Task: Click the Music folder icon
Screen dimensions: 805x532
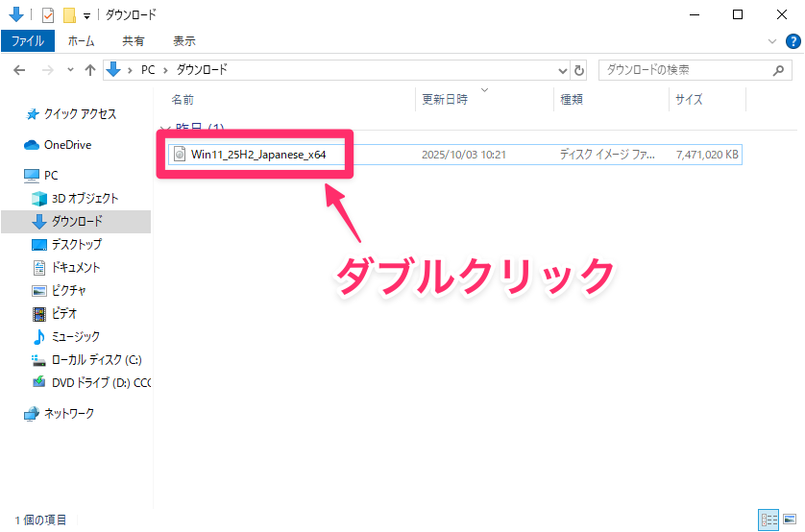Action: click(39, 337)
